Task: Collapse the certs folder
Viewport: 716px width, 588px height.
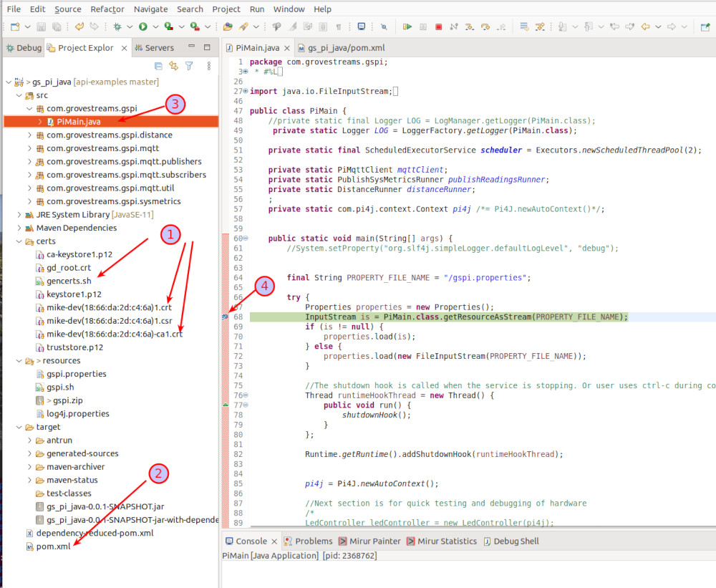Action: tap(19, 241)
